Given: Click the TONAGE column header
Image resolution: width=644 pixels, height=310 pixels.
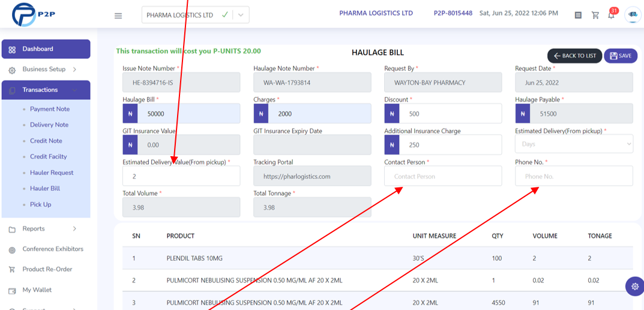Looking at the screenshot, I should (x=600, y=236).
